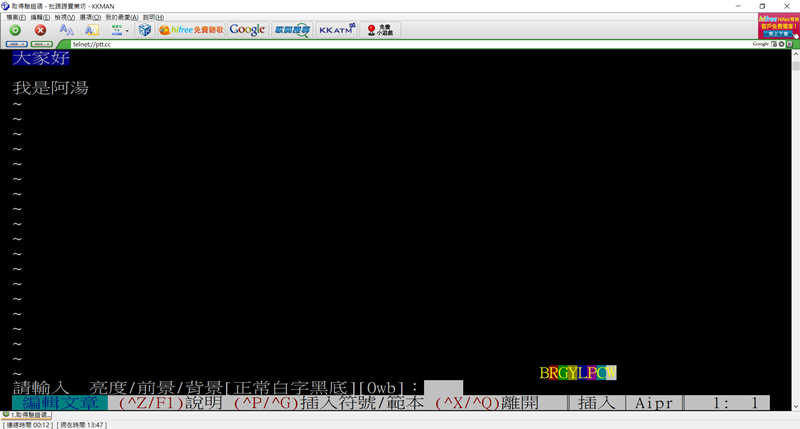800x429 pixels.
Task: Open dropdown arrow next to encoding icon
Action: pos(127,31)
